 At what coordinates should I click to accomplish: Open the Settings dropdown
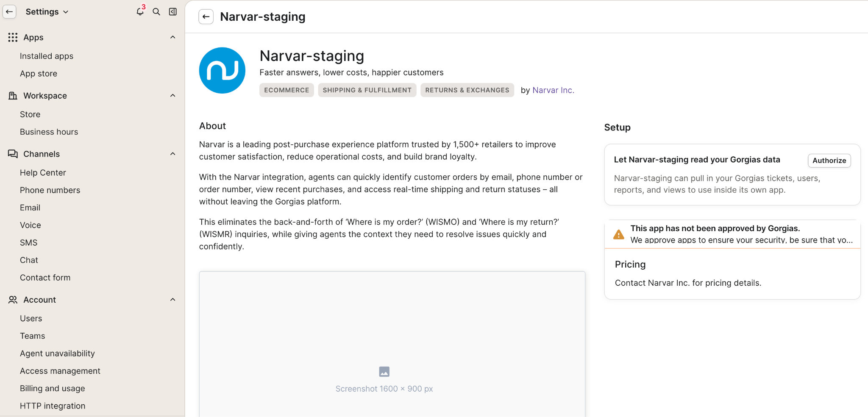[47, 12]
